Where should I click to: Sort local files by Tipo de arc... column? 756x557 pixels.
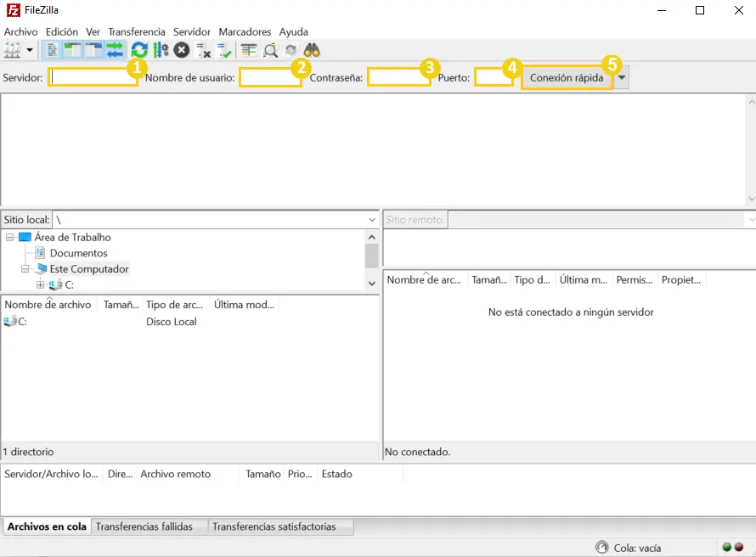pyautogui.click(x=174, y=305)
